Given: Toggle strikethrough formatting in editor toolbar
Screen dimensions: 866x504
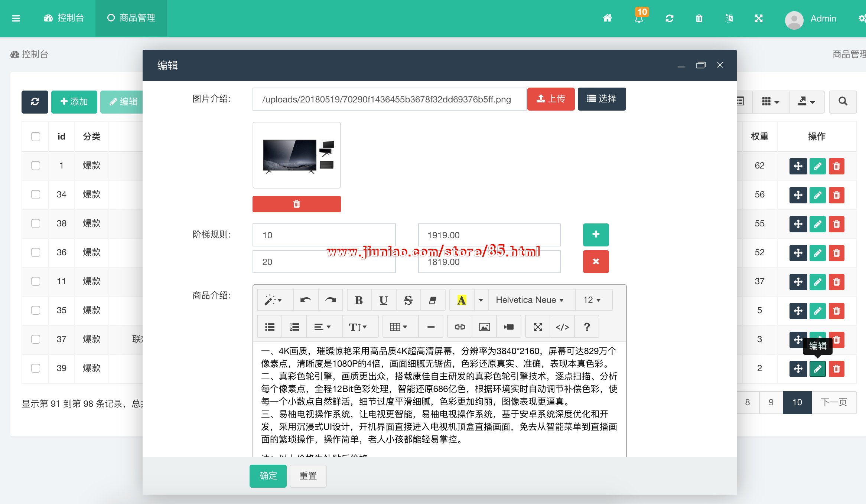Looking at the screenshot, I should (x=408, y=300).
